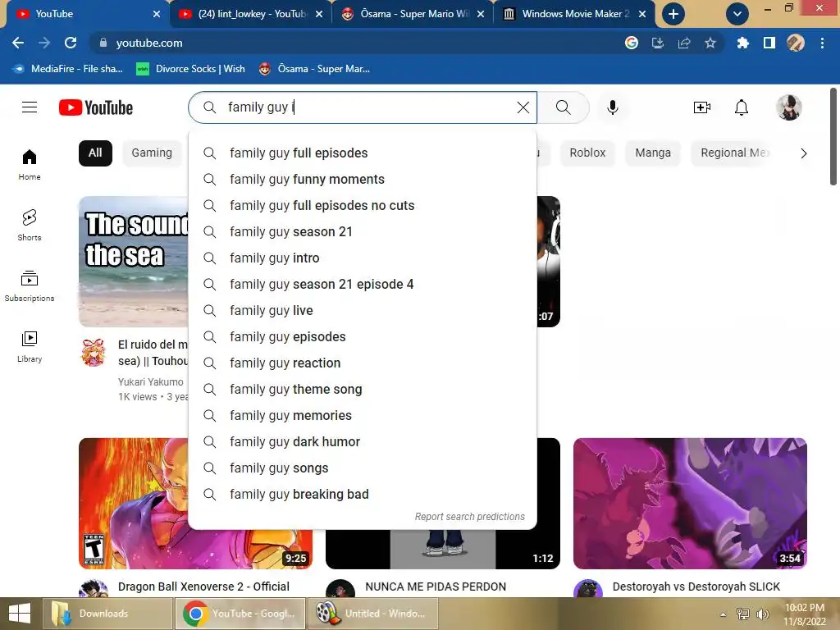The width and height of the screenshot is (840, 630).
Task: Choose suggestion family guy full episodes no cuts
Action: 363,206
